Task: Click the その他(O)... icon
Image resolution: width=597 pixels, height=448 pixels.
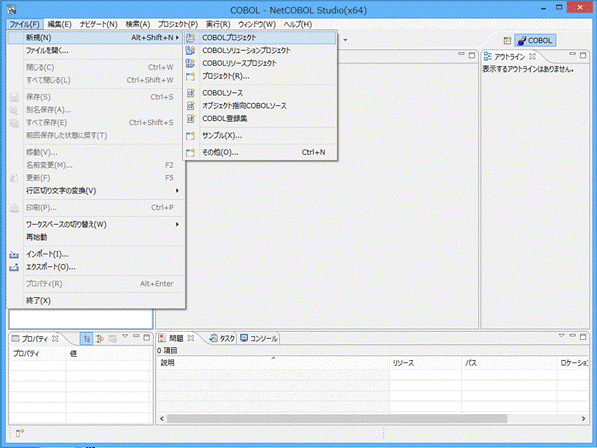Action: (x=190, y=152)
